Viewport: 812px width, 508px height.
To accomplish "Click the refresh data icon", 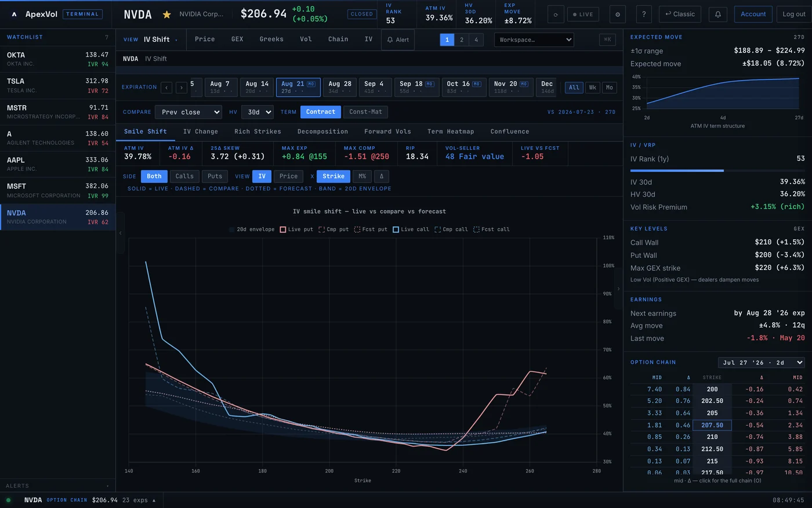I will [x=556, y=15].
